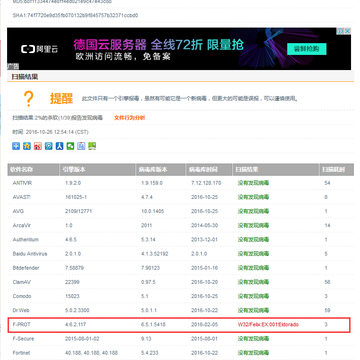Share to Sina Weibo icon

(x=38, y=146)
